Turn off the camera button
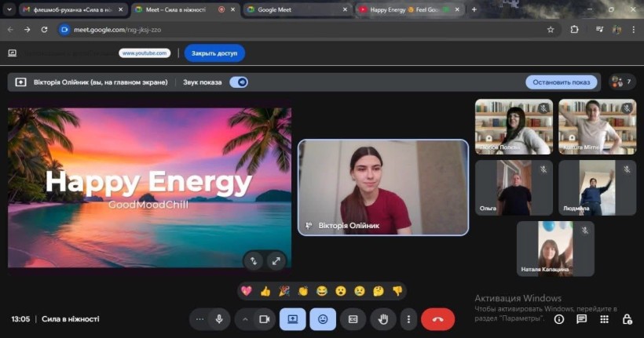The height and width of the screenshot is (338, 644). click(x=265, y=319)
